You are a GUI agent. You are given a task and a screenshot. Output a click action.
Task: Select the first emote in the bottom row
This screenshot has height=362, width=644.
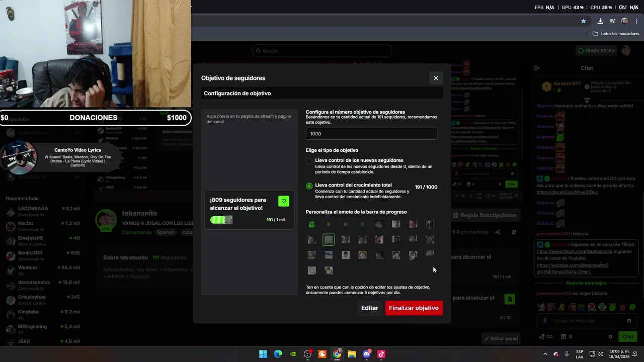312,270
